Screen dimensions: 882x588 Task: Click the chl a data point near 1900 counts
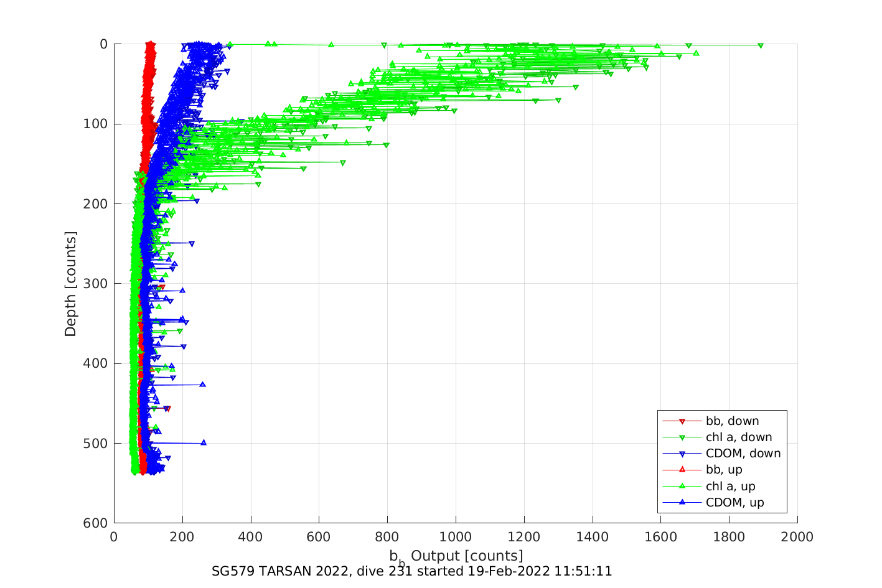[761, 45]
